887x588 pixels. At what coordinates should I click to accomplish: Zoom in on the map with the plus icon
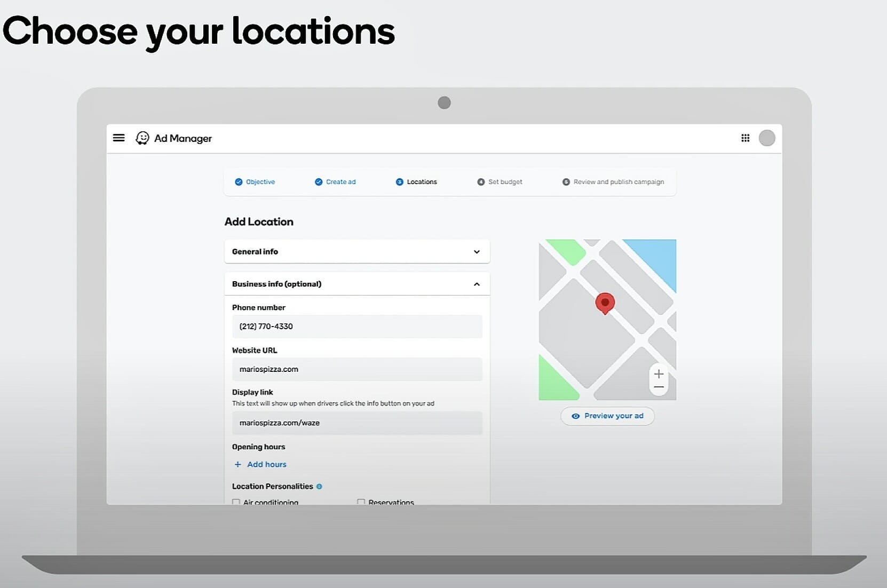(x=659, y=373)
